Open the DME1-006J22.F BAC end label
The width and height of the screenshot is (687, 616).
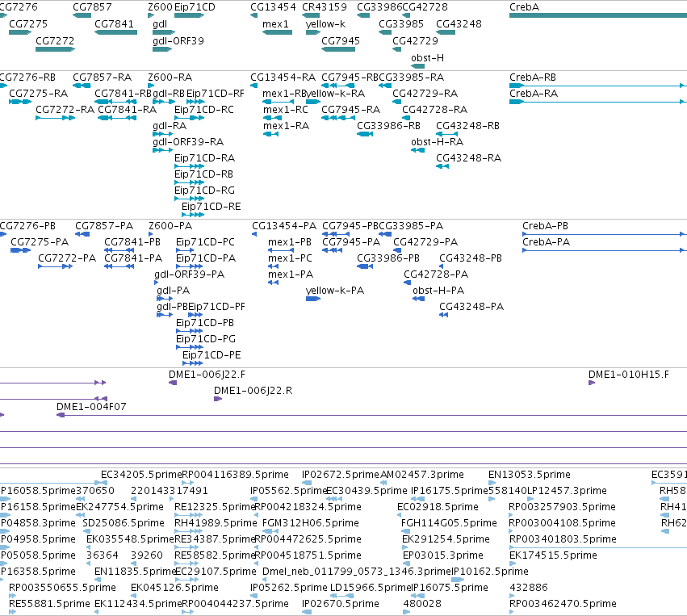(207, 375)
